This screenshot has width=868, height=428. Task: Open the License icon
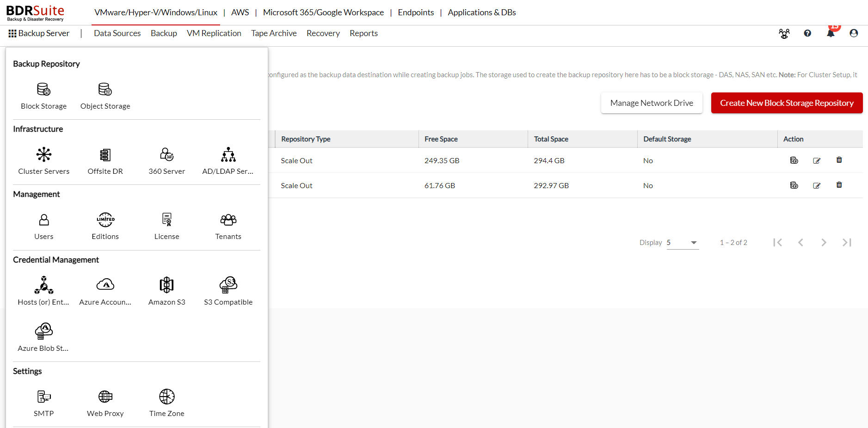point(166,220)
